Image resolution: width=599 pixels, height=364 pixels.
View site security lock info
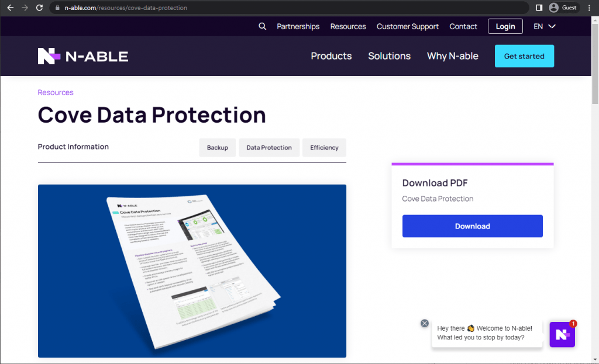pyautogui.click(x=57, y=8)
